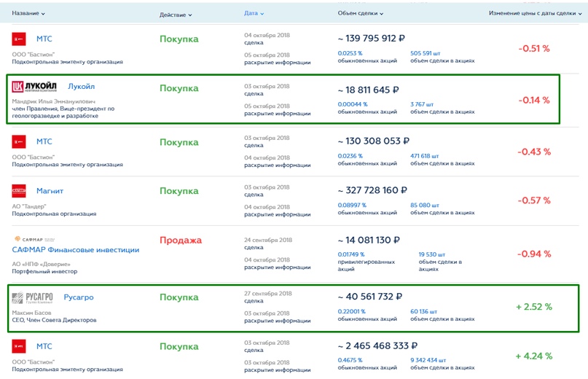Click АО "Тандер" organization text

click(x=29, y=206)
